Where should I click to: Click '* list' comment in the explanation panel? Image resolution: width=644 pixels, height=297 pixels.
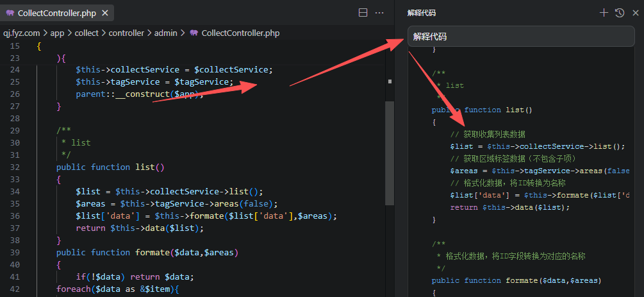click(x=450, y=85)
